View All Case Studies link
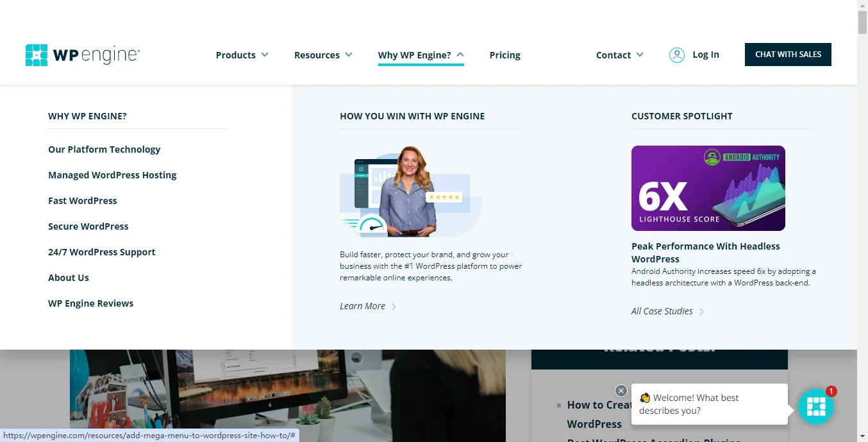This screenshot has width=868, height=442. pos(662,311)
